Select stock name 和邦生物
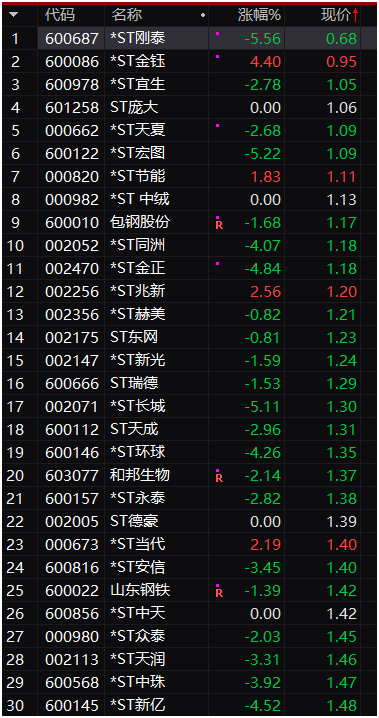Viewport: 379px width, 718px height. point(140,475)
